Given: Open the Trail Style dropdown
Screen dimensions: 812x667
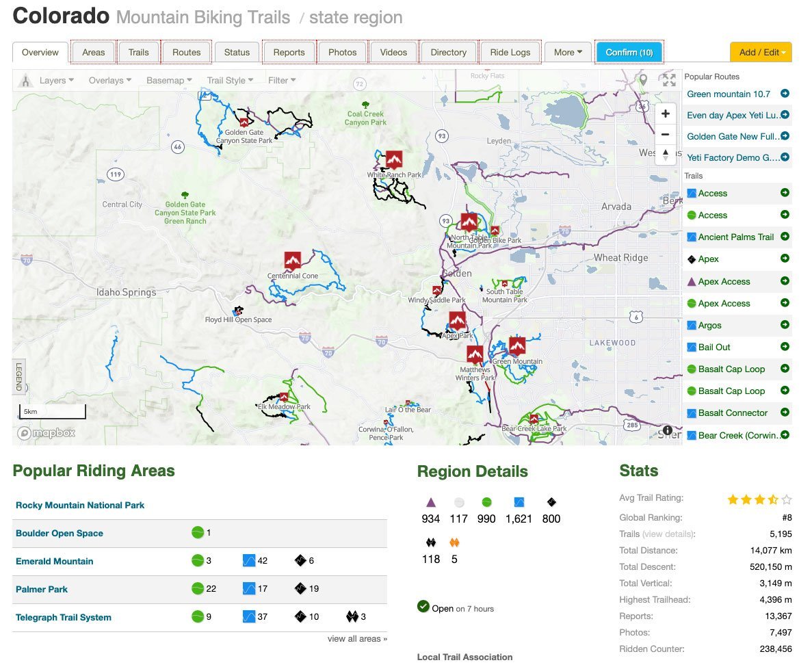Looking at the screenshot, I should click(230, 80).
